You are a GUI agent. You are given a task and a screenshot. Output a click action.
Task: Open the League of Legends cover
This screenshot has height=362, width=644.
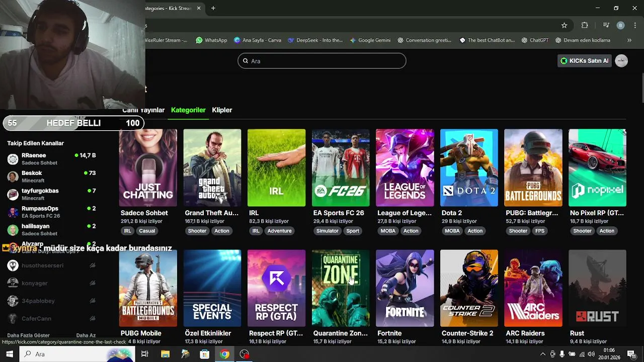pos(405,167)
